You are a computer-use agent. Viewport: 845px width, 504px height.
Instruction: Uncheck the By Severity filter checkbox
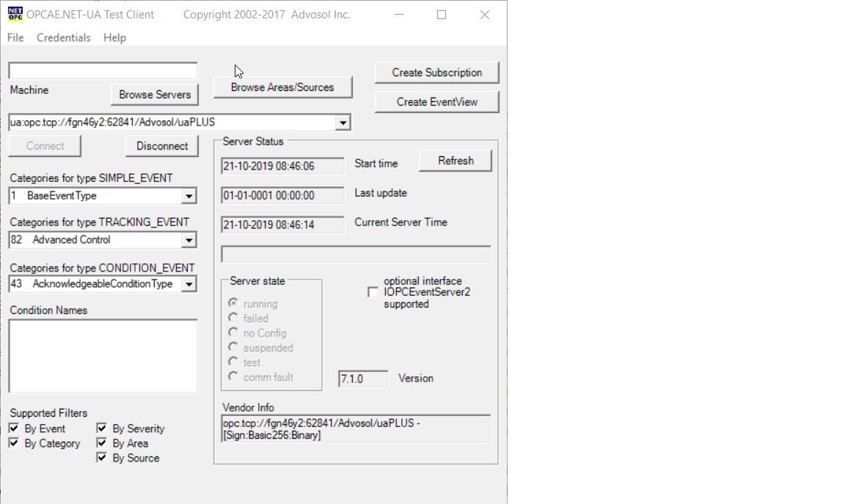(x=102, y=428)
